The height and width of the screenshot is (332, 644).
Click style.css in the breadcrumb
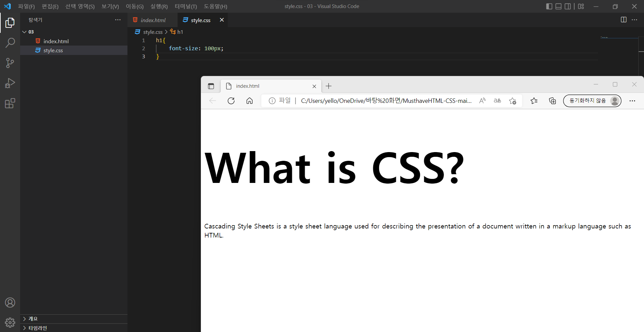click(153, 32)
